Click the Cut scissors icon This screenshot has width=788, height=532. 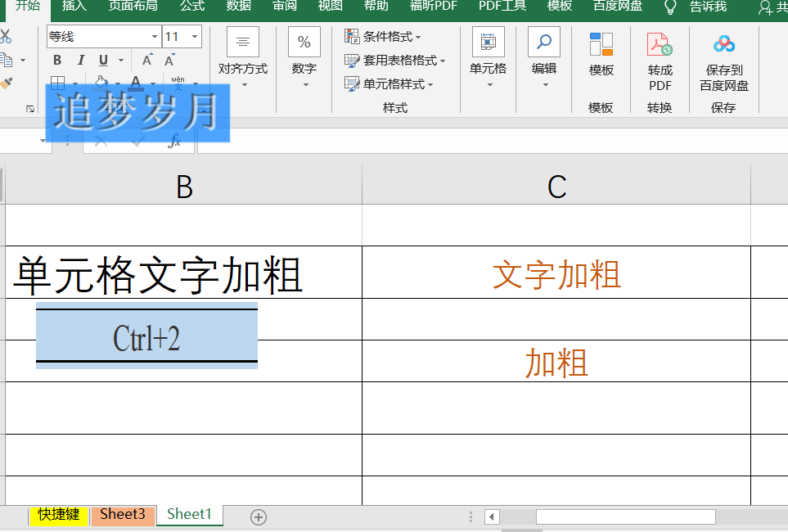[5, 36]
